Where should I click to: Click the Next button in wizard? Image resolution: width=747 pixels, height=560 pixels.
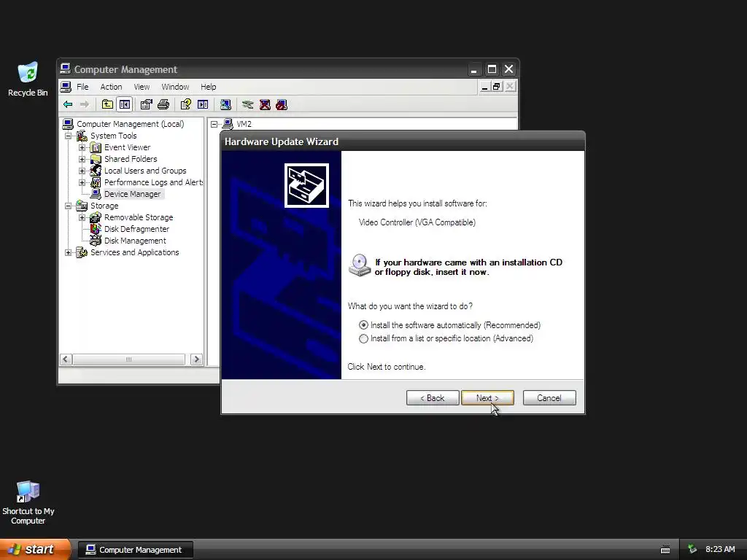(x=487, y=398)
